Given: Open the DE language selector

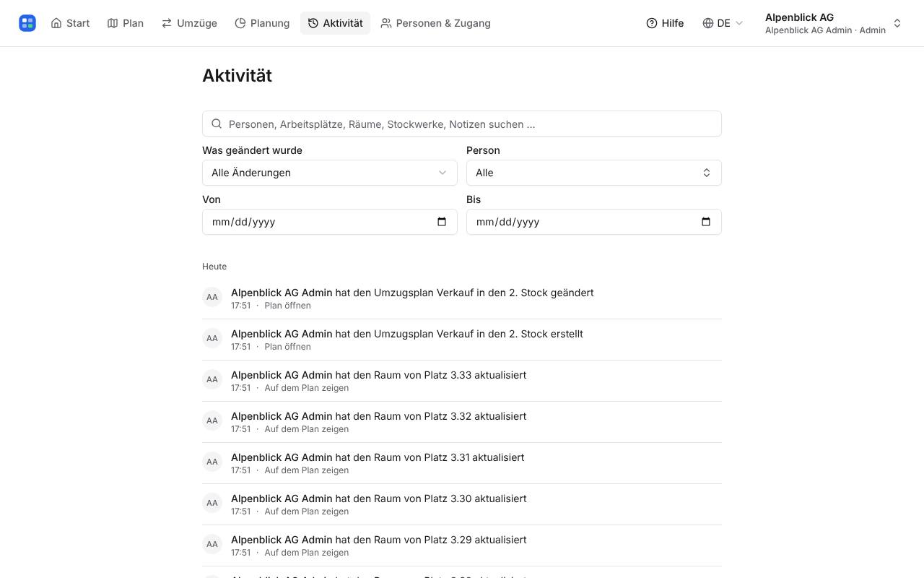Looking at the screenshot, I should point(723,23).
